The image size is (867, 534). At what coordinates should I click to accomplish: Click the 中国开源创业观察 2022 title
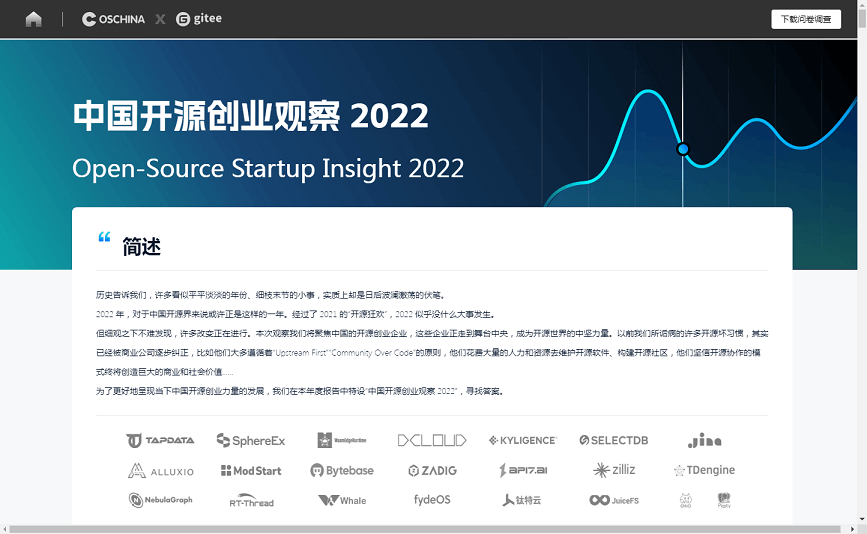pos(251,116)
